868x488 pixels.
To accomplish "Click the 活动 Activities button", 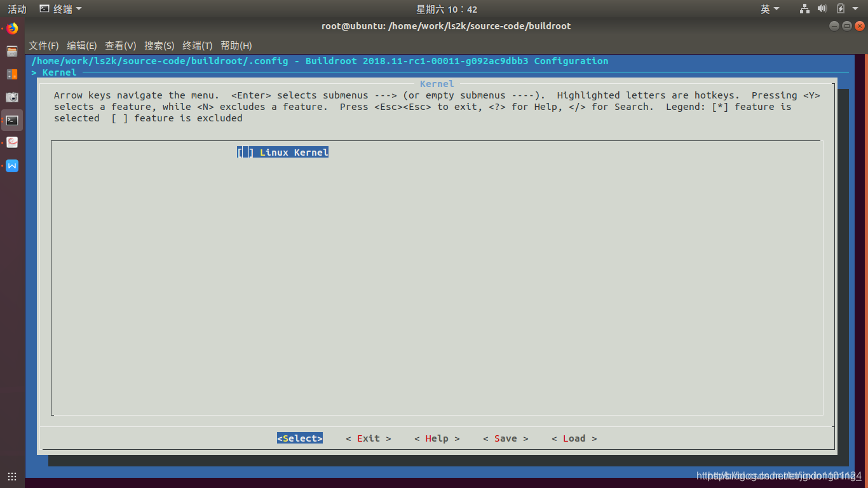I will [x=17, y=9].
